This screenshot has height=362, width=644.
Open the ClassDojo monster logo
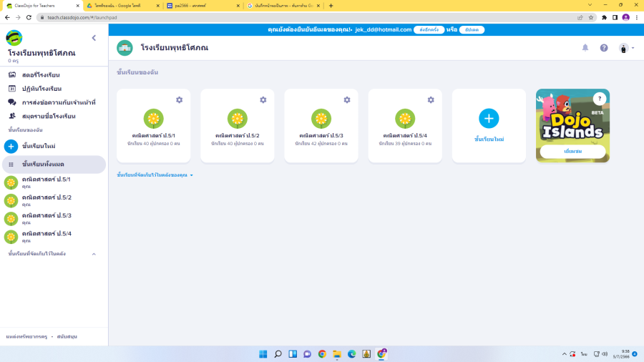[14, 38]
